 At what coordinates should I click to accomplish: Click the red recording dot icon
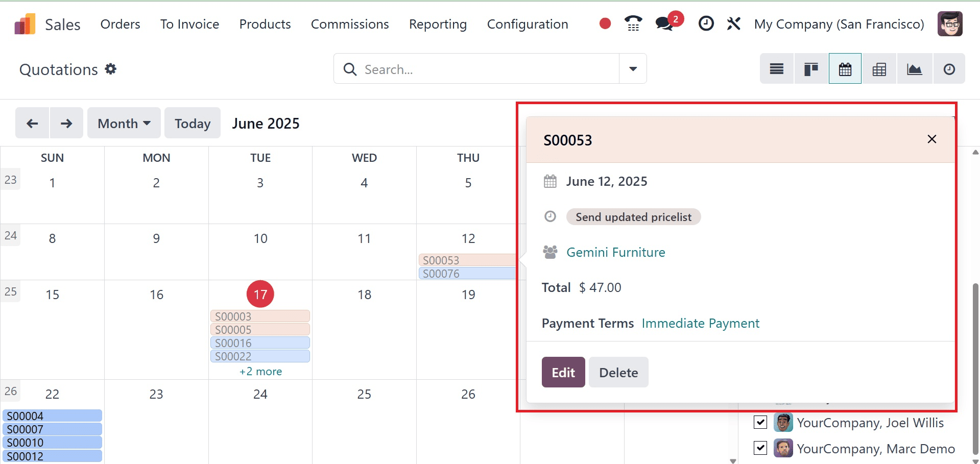(605, 23)
